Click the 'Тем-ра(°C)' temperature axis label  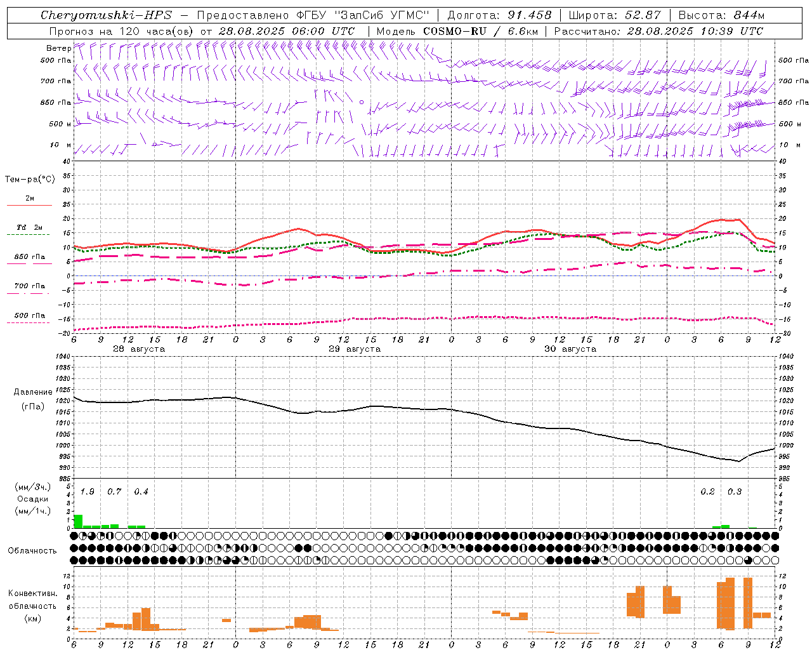(x=30, y=180)
